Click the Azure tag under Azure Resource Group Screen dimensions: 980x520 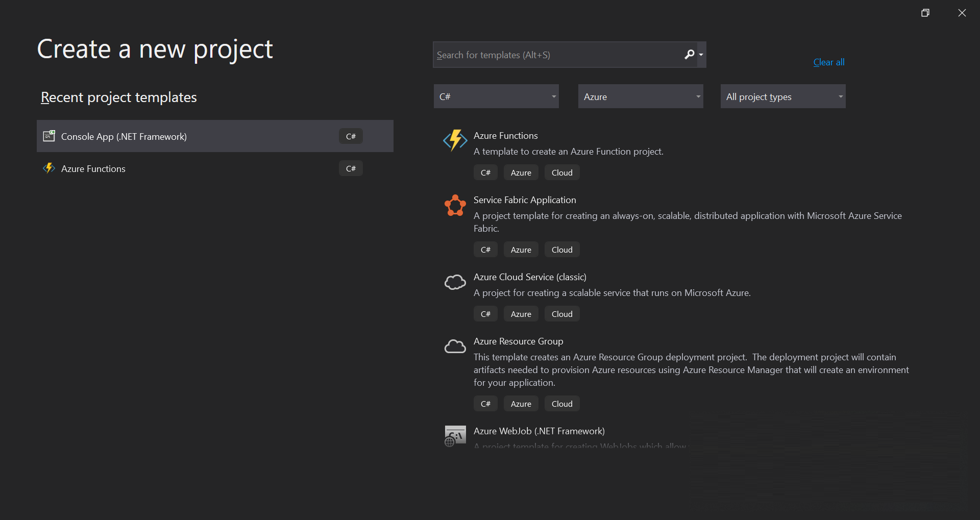[x=521, y=404]
